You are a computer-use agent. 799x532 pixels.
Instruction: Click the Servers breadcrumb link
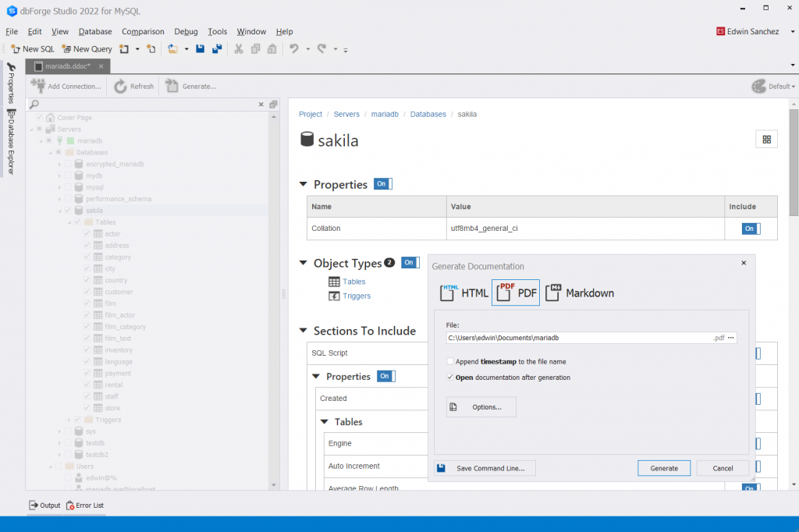coord(346,114)
